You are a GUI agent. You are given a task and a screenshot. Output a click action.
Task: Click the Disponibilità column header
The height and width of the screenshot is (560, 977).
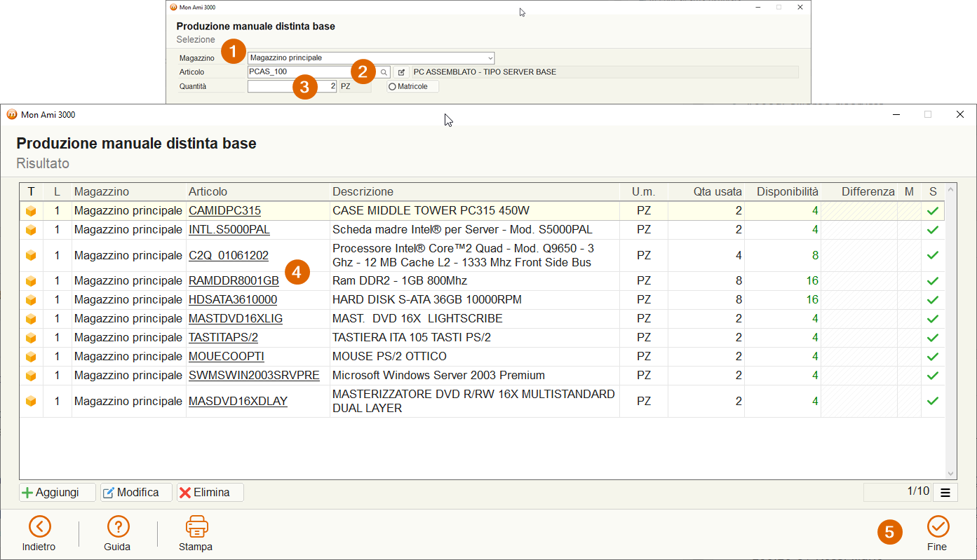pos(787,192)
